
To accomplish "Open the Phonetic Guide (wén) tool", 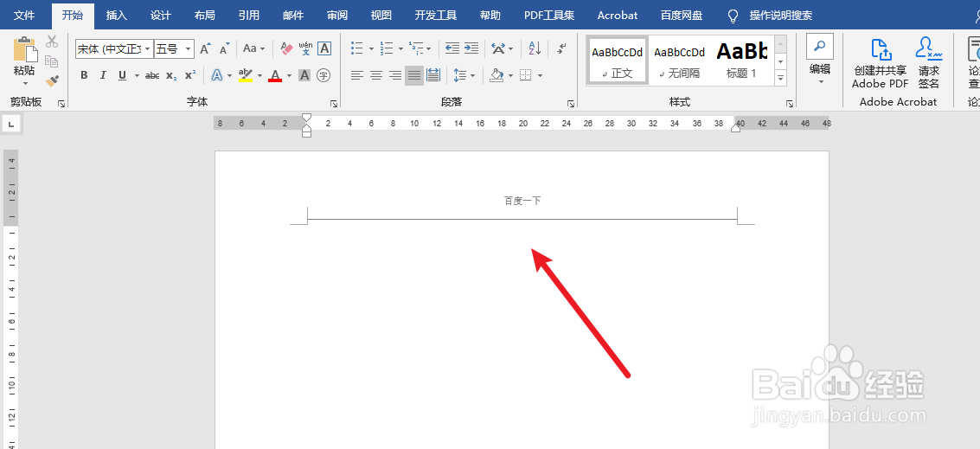I will coord(305,48).
